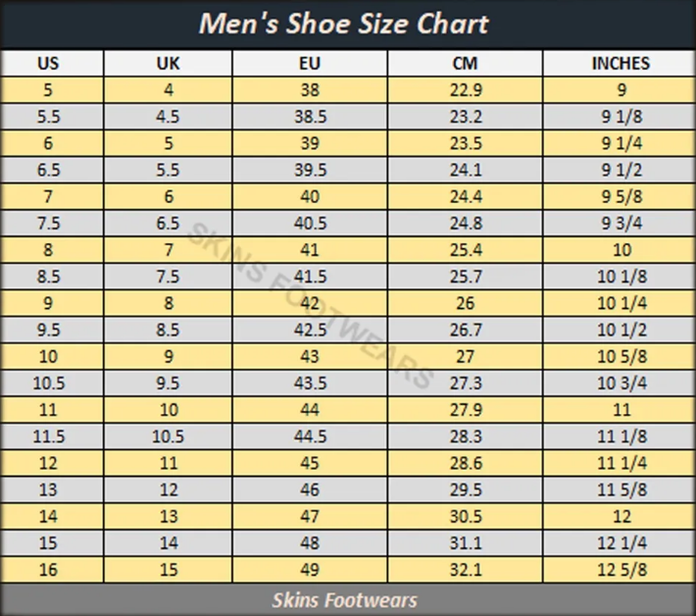The width and height of the screenshot is (696, 616).
Task: Click the Men's Shoe Size Chart title
Action: 343,24
